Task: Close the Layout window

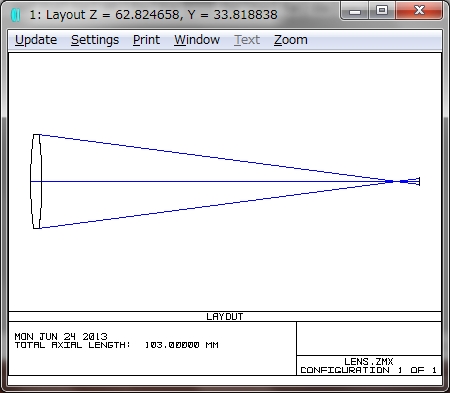Action: [419, 11]
